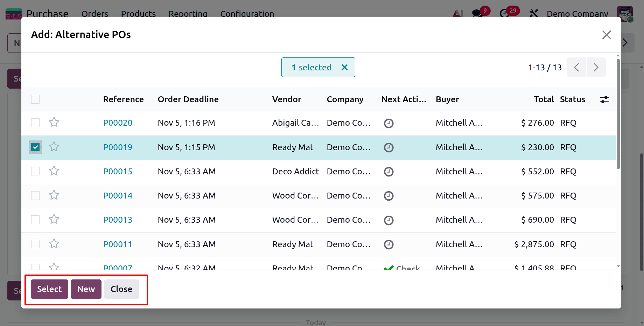Dismiss the 1 selected filter badge

pyautogui.click(x=344, y=67)
